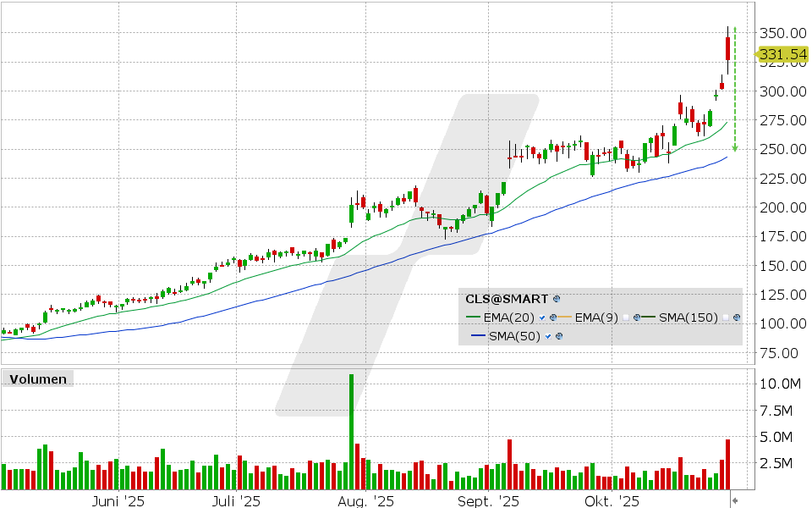Enable the SMA(150) indicator checkbox
Viewport: 812px width, 508px height.
tap(726, 317)
